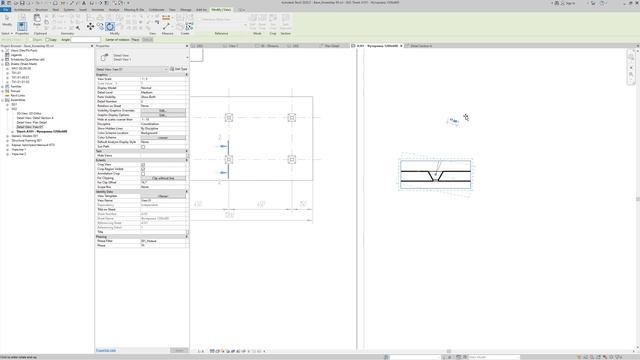Click the Save icon in Quick Access toolbar
The width and height of the screenshot is (640, 360).
22,3
